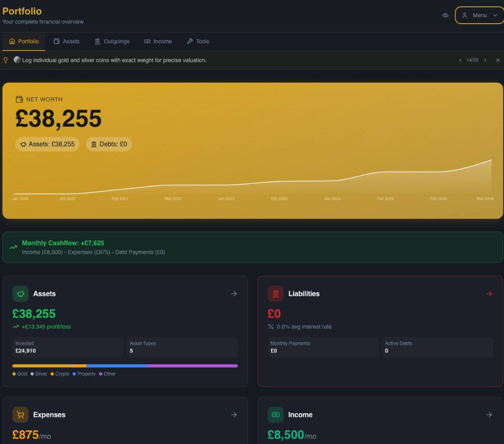Click the red bank icon on Liabilities card
Image resolution: width=504 pixels, height=444 pixels.
(276, 294)
